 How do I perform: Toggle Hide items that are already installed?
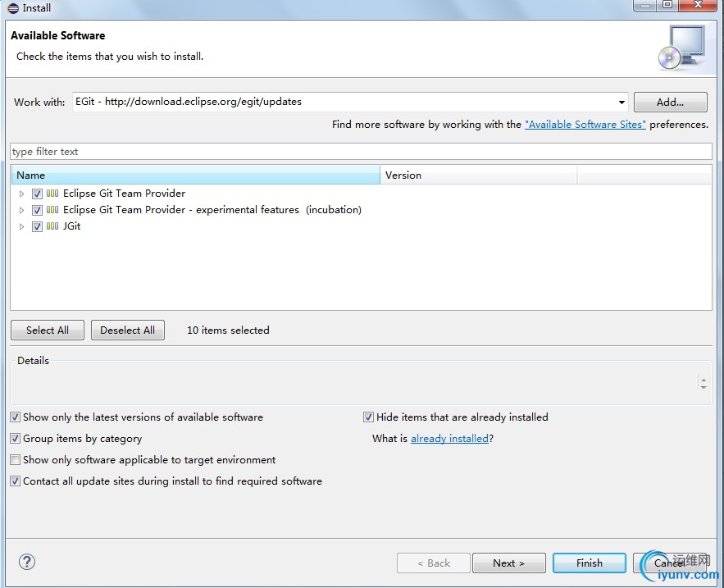tap(368, 417)
